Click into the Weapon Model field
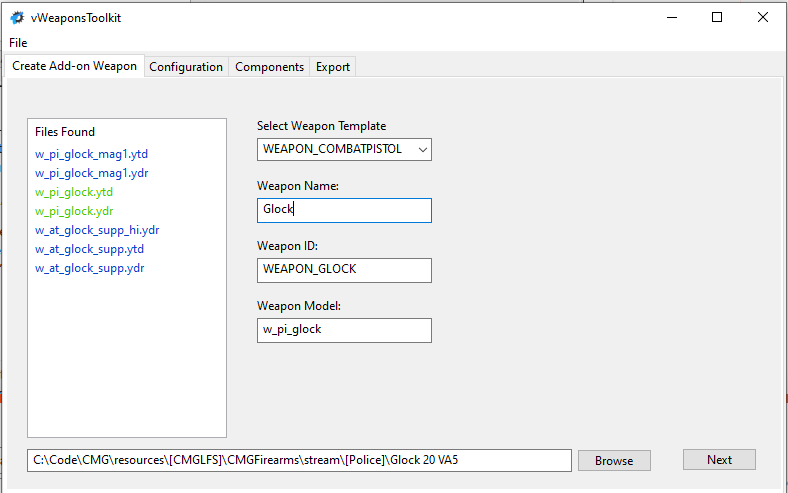Viewport: 788px width, 493px height. click(344, 330)
